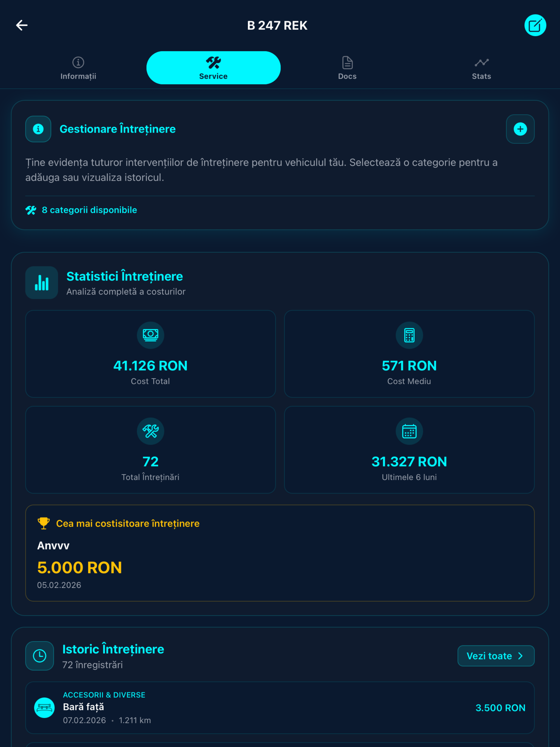
Task: Tap the calendar Ultimele 6 luni icon
Action: [x=409, y=431]
